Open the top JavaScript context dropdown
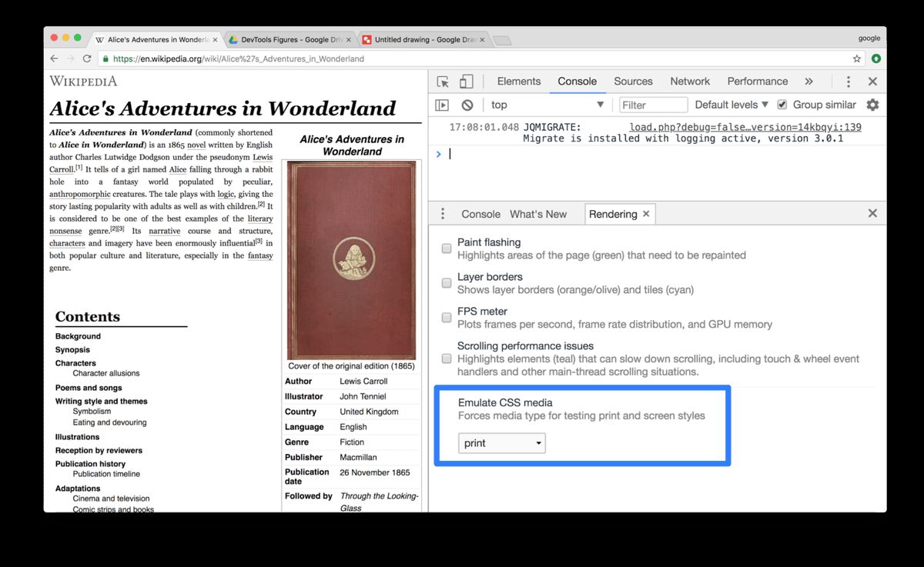Screen dimensions: 924x567 (x=547, y=105)
